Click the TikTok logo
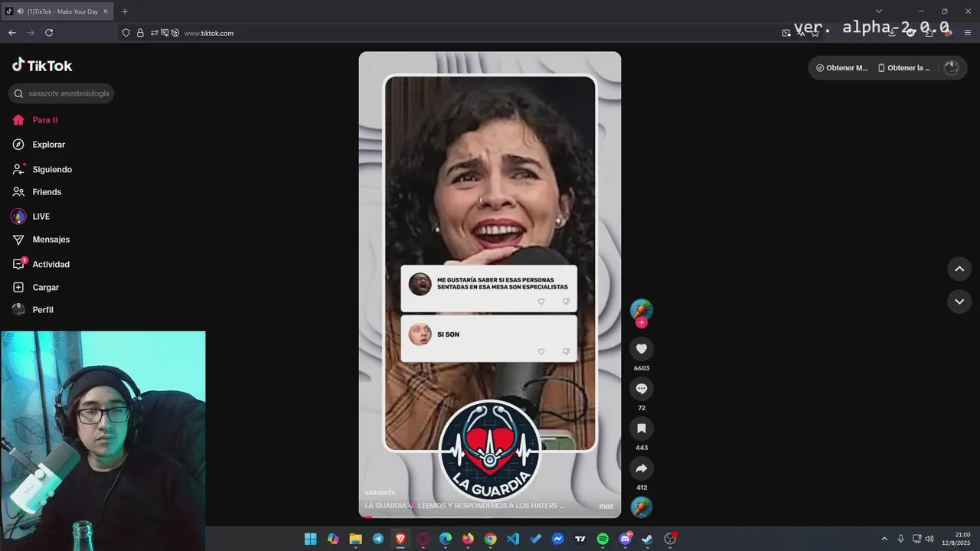The image size is (980, 551). (42, 66)
